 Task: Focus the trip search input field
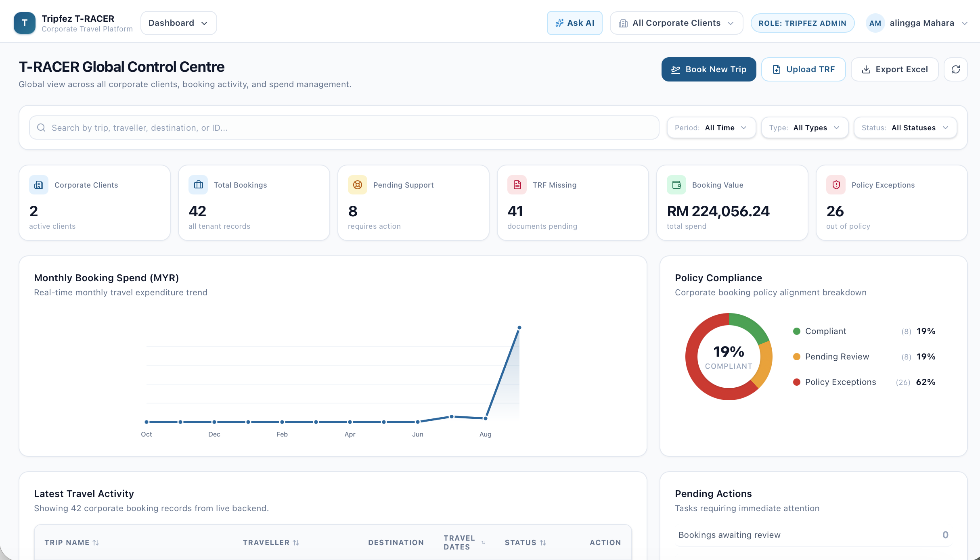(x=344, y=127)
